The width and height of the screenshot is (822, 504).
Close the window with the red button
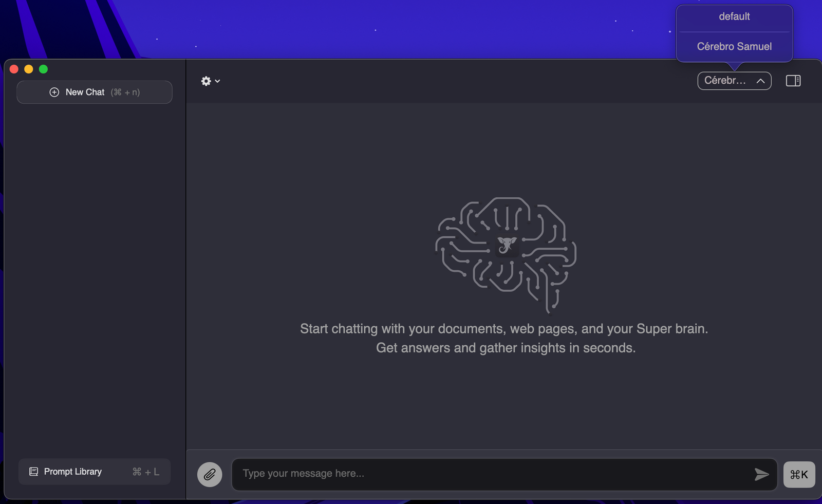[x=14, y=69]
